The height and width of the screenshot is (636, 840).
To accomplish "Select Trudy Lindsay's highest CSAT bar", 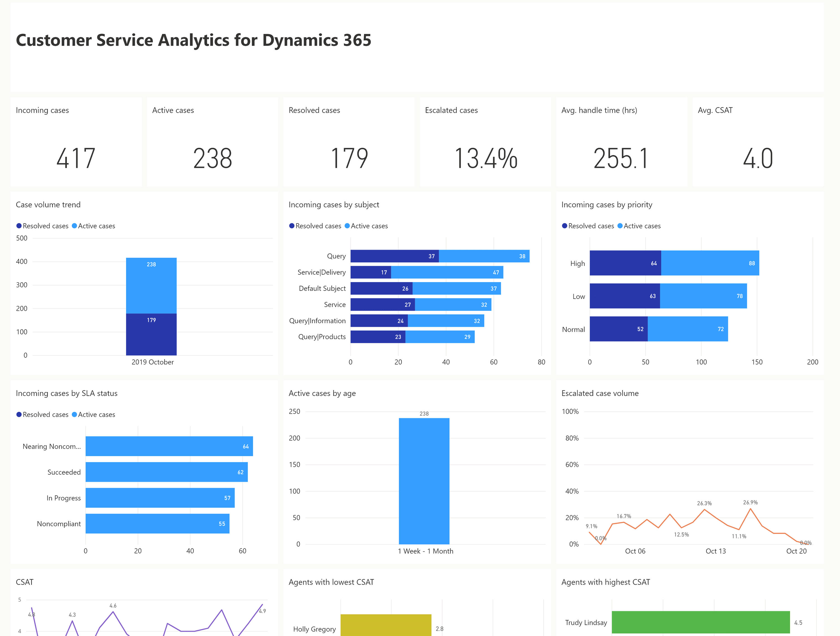I will (701, 622).
